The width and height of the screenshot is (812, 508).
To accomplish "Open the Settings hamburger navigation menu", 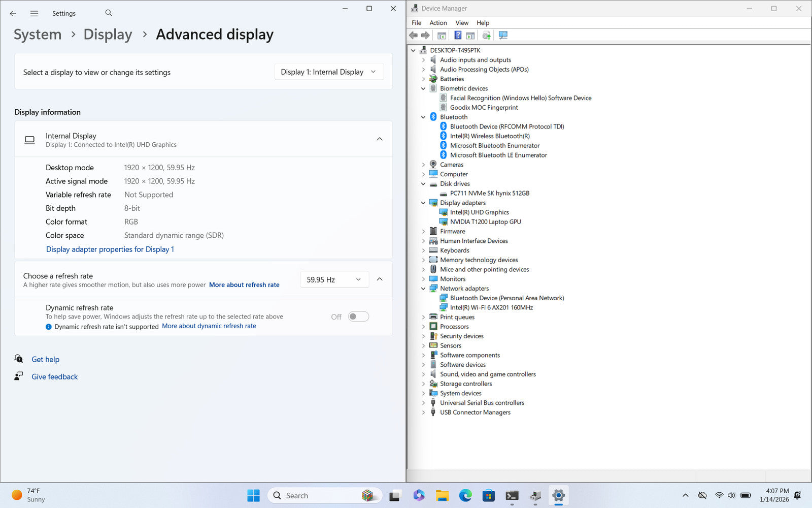I will (34, 14).
